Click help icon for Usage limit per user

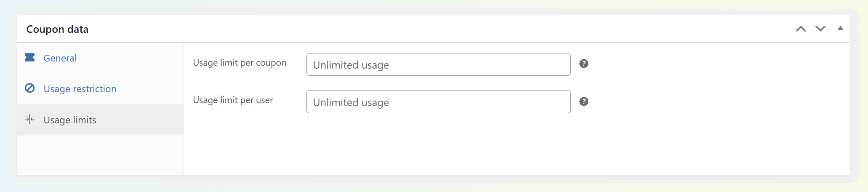(583, 101)
